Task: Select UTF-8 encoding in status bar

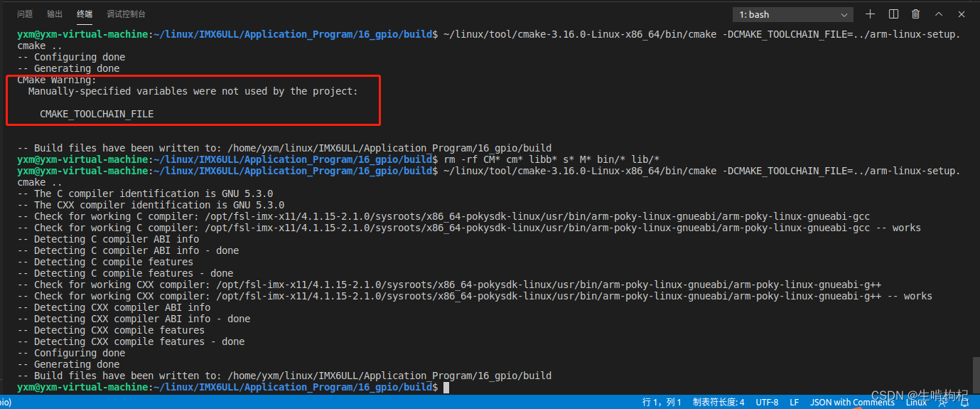Action: coord(767,403)
